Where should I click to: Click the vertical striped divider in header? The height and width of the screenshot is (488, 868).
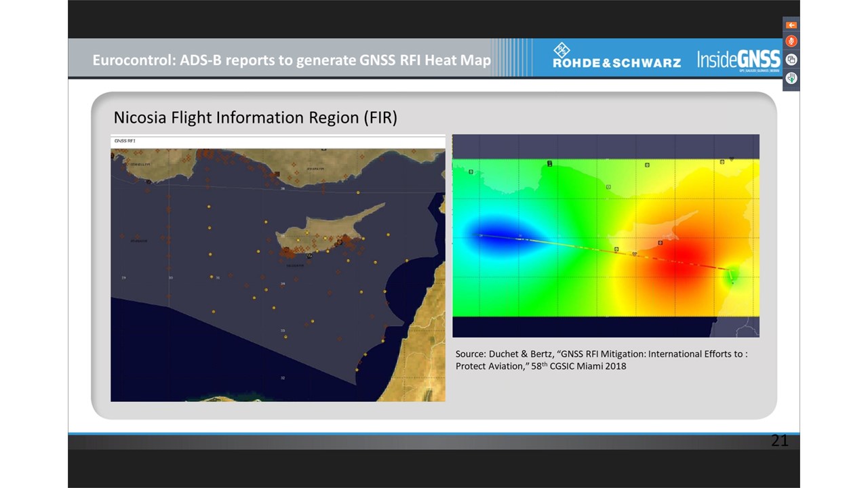(x=511, y=58)
